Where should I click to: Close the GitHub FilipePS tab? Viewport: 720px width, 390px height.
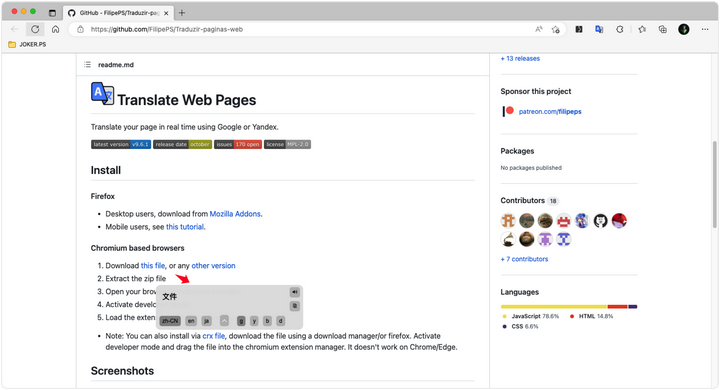point(166,13)
